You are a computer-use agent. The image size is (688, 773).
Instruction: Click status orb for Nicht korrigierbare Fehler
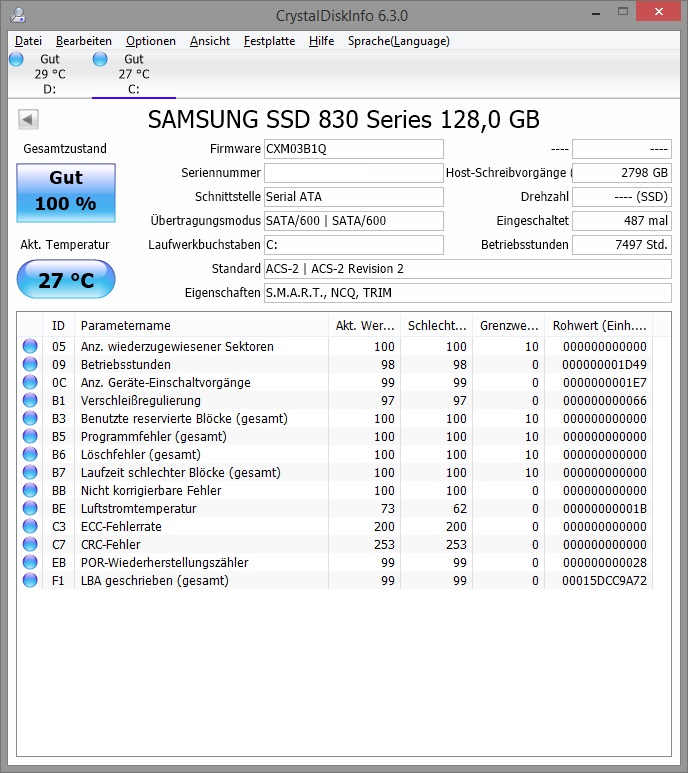pyautogui.click(x=30, y=490)
